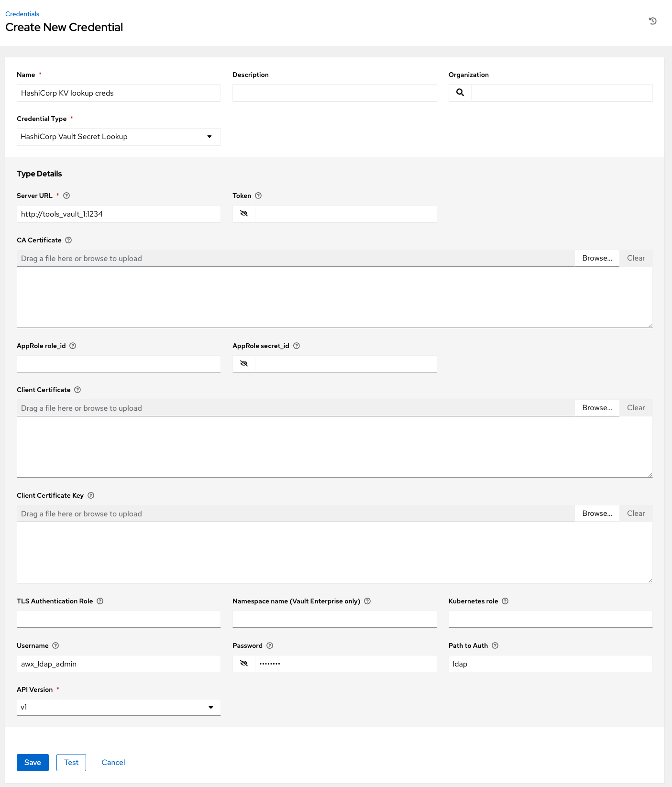Edit the Path to Auth field
The image size is (672, 787).
coord(551,664)
